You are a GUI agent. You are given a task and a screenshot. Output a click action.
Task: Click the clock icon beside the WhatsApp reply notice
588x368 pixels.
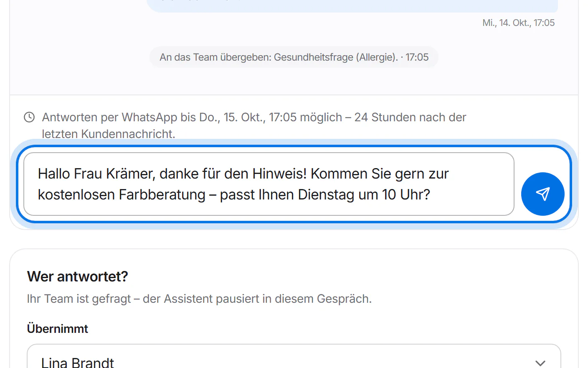click(29, 117)
